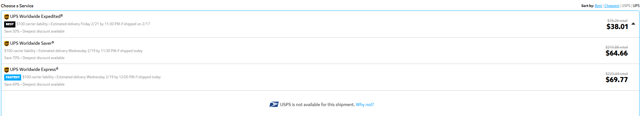Viewport: 644px width, 116px height.
Task: Choose the $64.66 price option
Action: [x=616, y=53]
